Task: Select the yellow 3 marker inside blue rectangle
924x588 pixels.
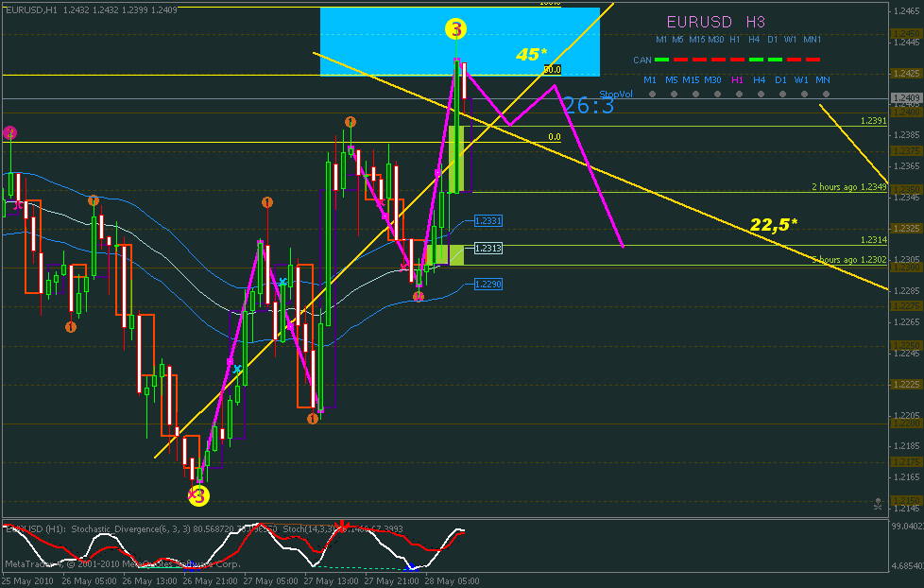Action: coord(455,28)
